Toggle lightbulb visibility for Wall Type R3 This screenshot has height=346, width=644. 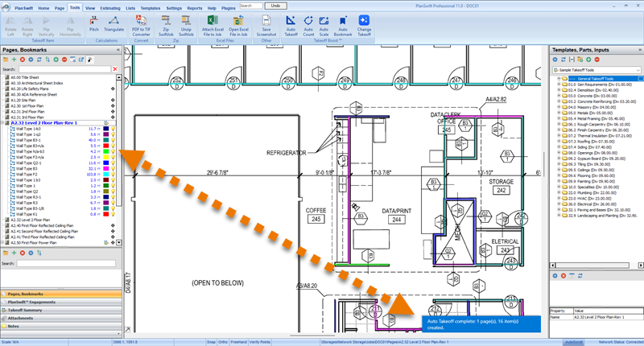click(113, 203)
